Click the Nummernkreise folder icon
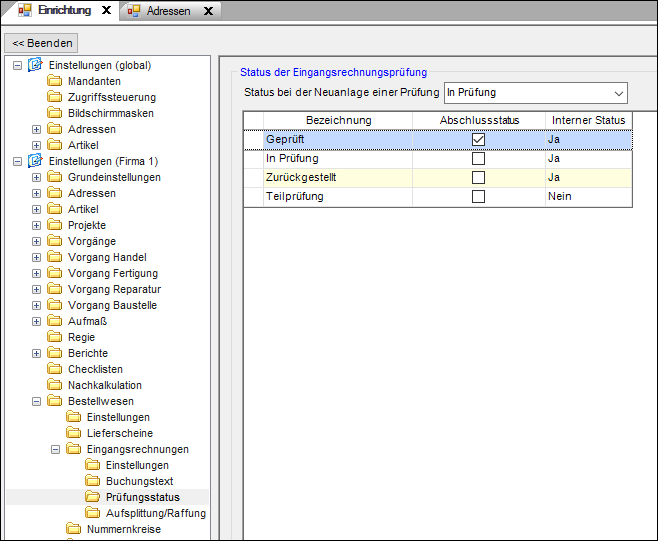658x541 pixels. tap(74, 529)
